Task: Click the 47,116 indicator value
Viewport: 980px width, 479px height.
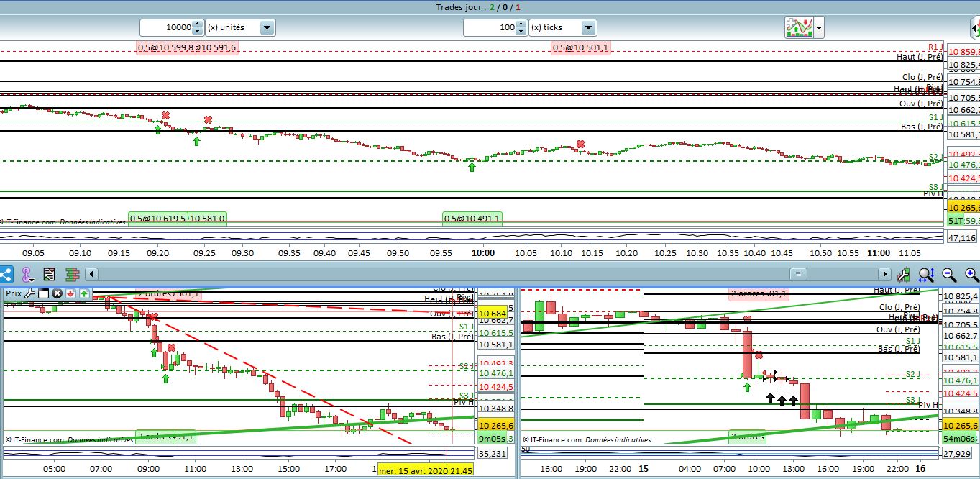Action: pyautogui.click(x=962, y=237)
